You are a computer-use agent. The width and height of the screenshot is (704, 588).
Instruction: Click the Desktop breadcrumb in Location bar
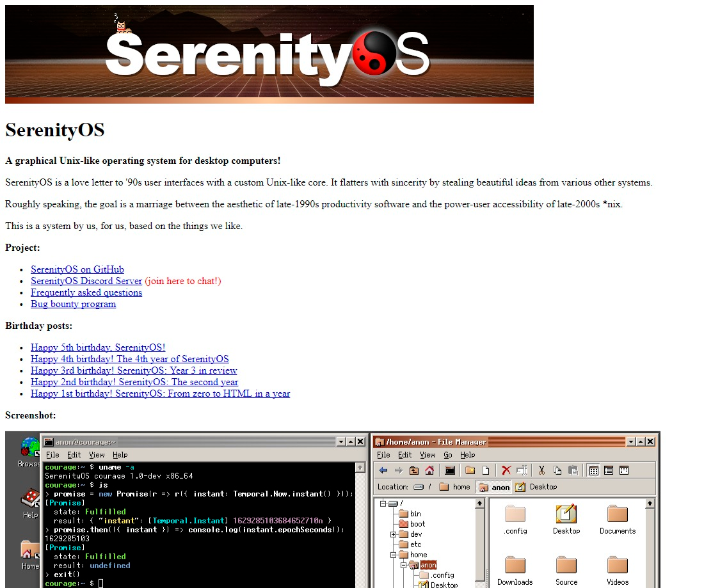(x=536, y=487)
